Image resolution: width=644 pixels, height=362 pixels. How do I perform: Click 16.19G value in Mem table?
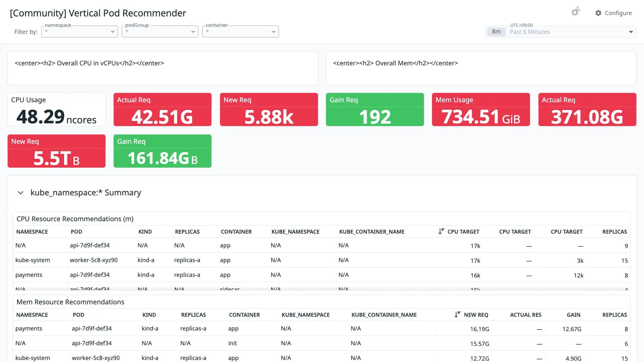point(480,329)
